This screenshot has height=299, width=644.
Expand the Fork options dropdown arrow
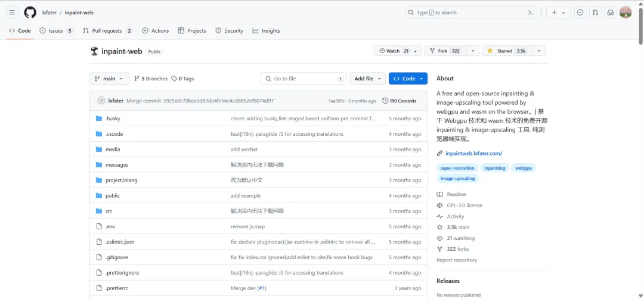point(473,51)
